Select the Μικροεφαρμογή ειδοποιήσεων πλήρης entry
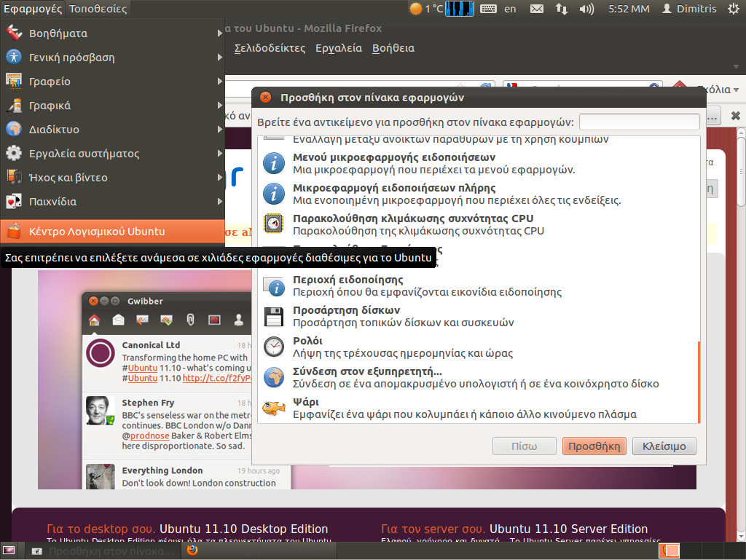The image size is (746, 560). coord(478,194)
